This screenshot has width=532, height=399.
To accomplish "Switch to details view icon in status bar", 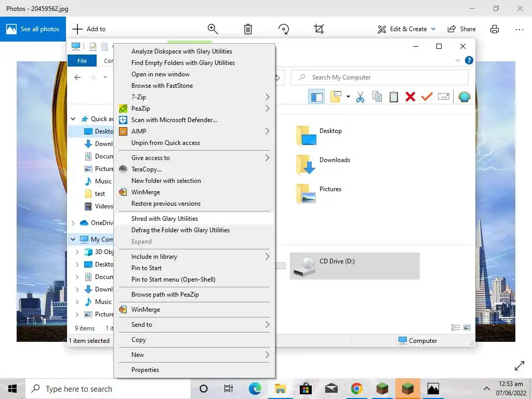I will [456, 327].
